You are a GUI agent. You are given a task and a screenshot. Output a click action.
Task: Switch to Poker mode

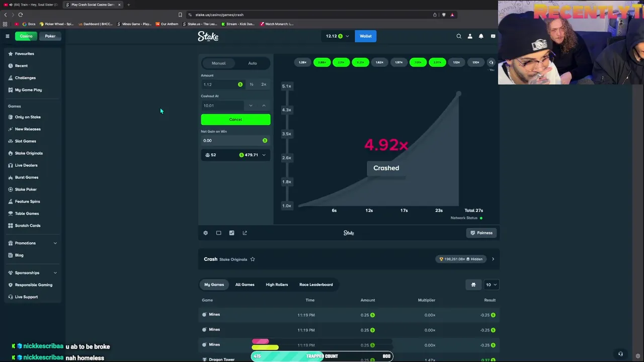50,36
